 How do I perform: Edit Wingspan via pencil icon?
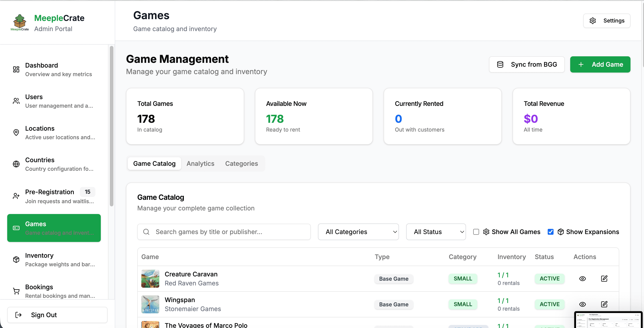[604, 304]
